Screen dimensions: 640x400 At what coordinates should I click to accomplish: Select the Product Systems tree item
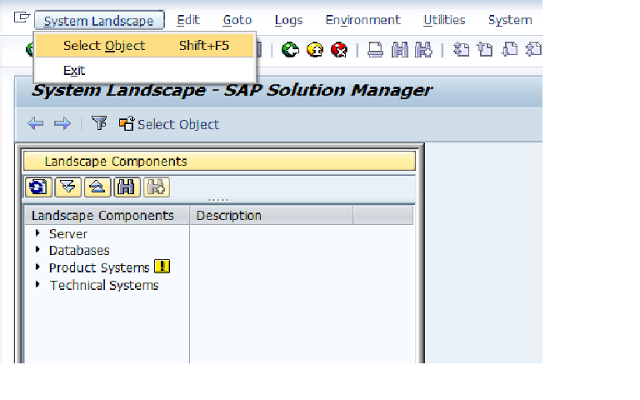point(99,268)
